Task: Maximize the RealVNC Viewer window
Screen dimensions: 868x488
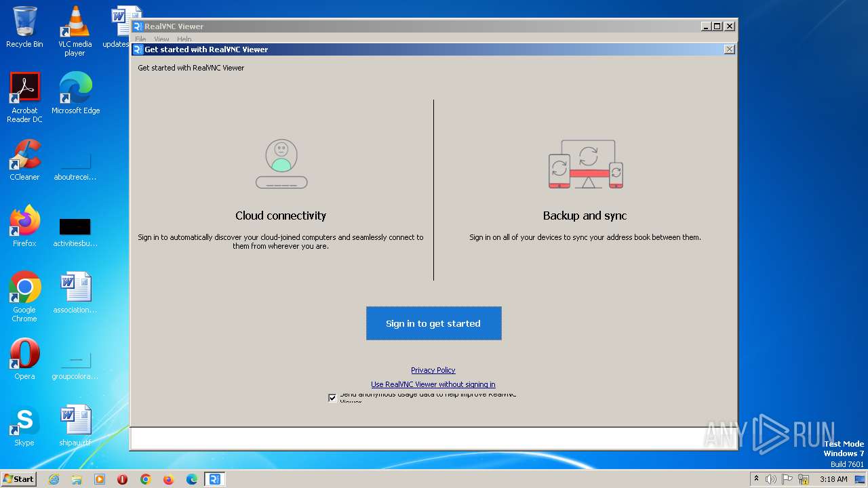Action: coord(717,26)
